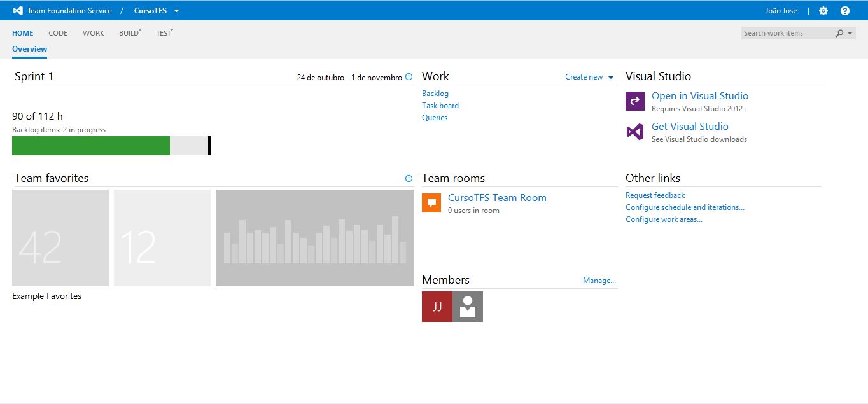Click the bar chart favorites tile
The image size is (868, 404).
(315, 238)
